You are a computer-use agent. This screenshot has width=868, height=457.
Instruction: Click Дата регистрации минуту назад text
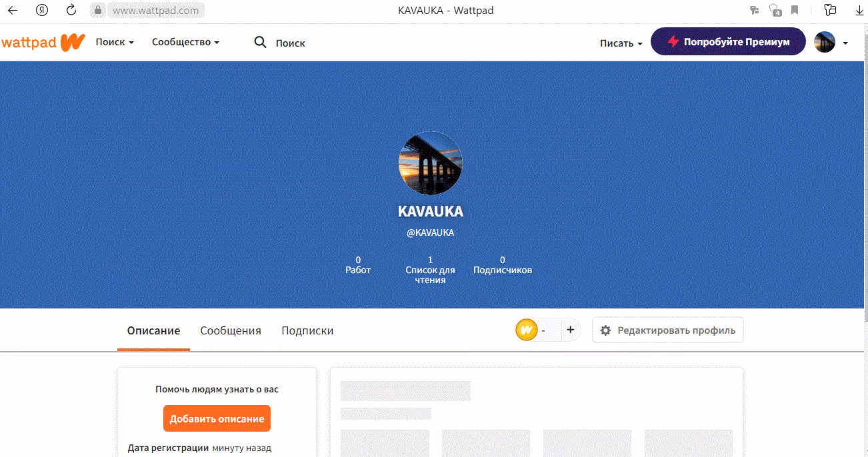pyautogui.click(x=199, y=448)
